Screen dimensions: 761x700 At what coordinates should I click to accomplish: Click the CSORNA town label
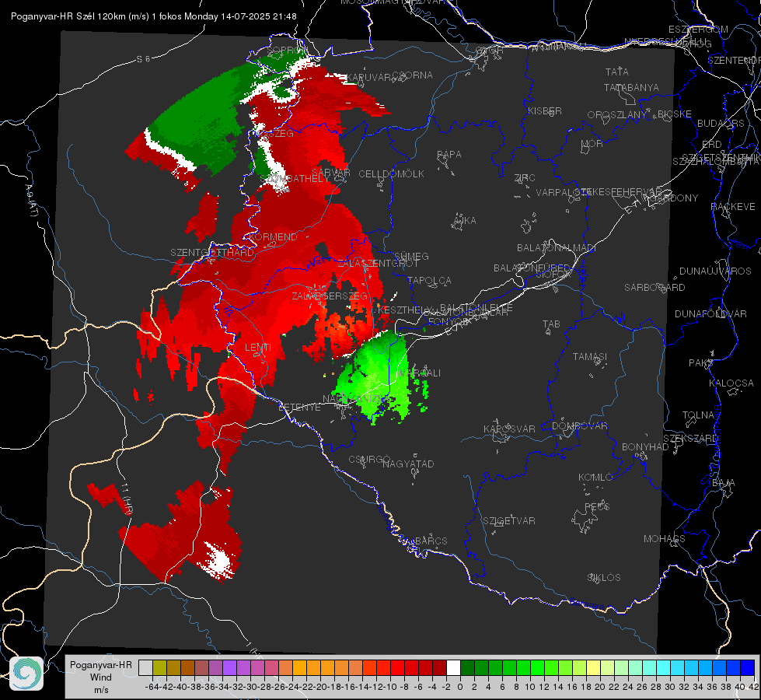pyautogui.click(x=413, y=75)
